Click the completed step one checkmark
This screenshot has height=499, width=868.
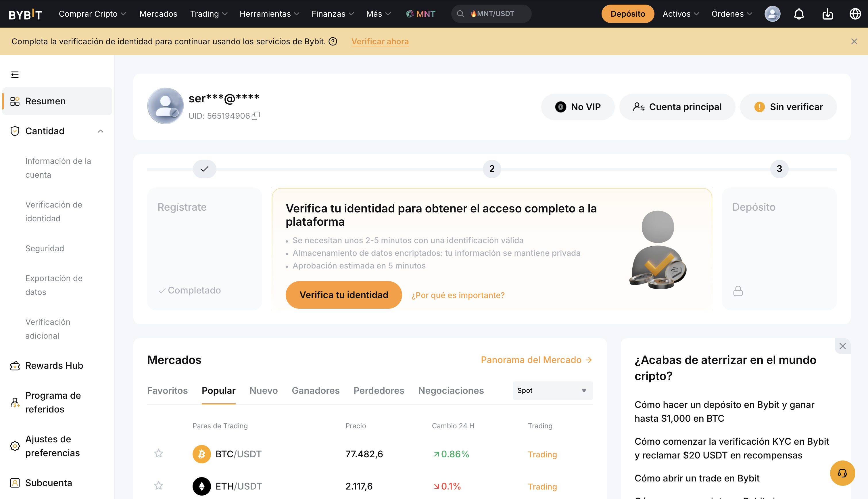[x=205, y=169]
